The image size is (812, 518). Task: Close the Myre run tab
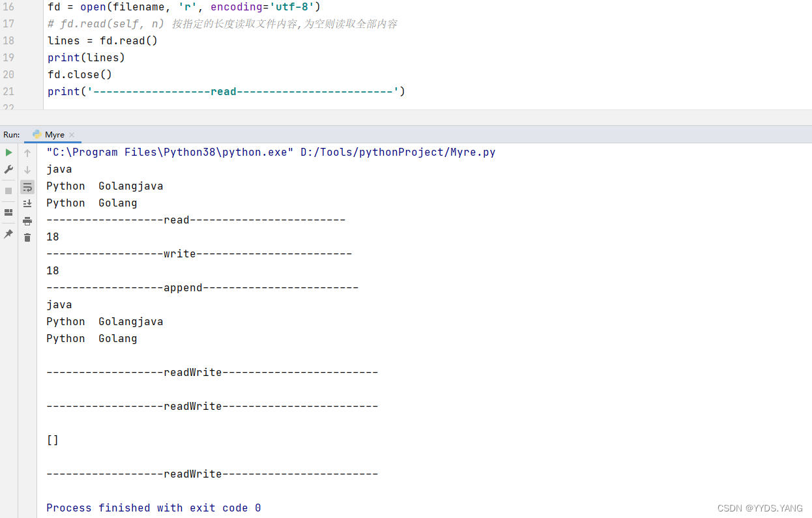coord(72,135)
